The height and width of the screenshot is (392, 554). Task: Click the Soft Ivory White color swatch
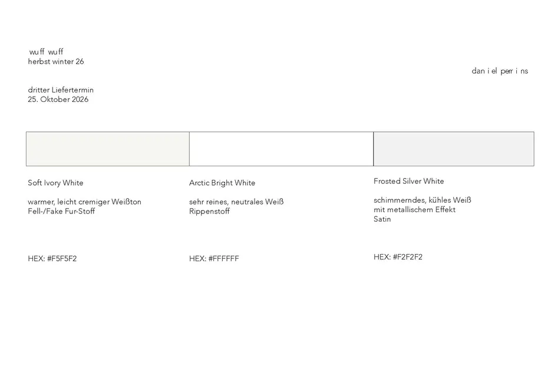[108, 149]
